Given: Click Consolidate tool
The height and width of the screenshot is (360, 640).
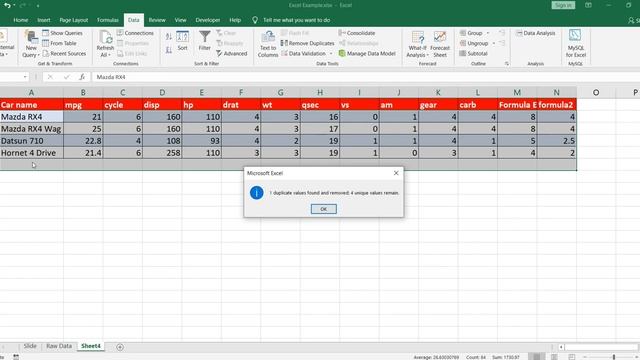Looking at the screenshot, I should [357, 33].
